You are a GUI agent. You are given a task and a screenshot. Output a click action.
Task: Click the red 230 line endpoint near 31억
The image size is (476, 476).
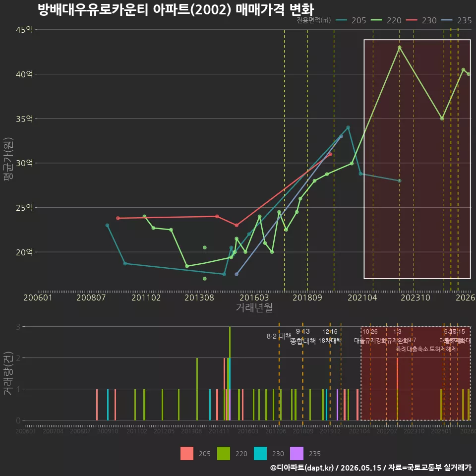coord(330,154)
